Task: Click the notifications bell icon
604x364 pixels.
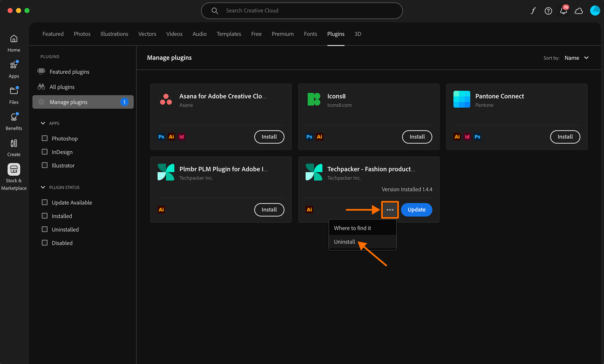Action: point(563,11)
